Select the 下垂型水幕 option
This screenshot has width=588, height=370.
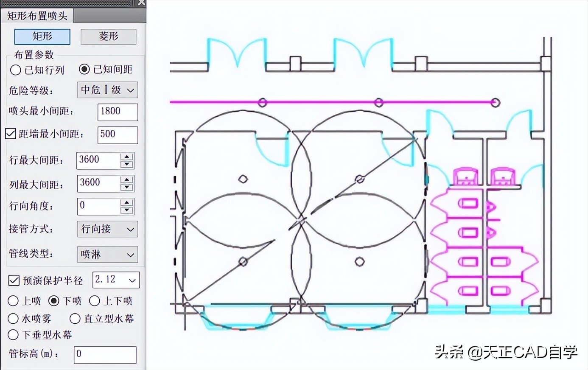[13, 335]
